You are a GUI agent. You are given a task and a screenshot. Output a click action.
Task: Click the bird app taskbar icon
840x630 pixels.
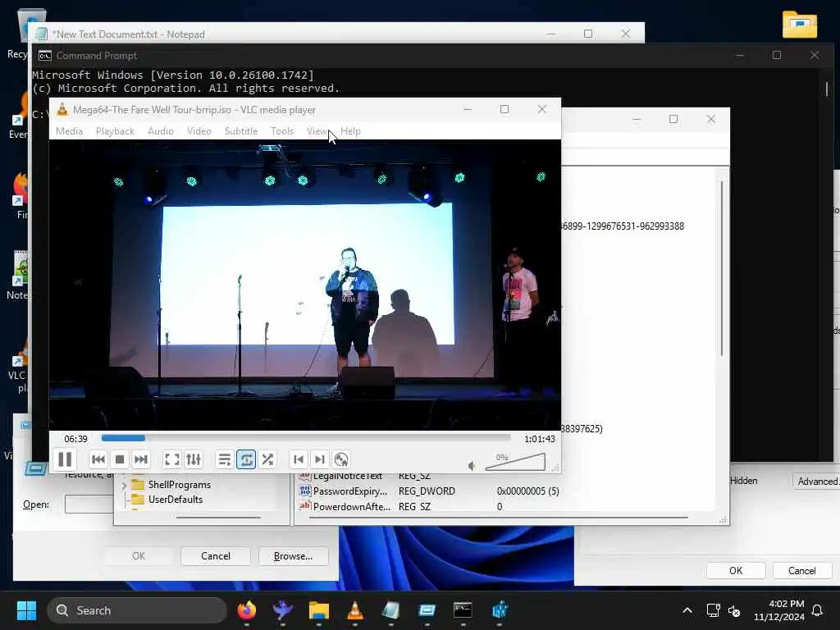point(282,610)
